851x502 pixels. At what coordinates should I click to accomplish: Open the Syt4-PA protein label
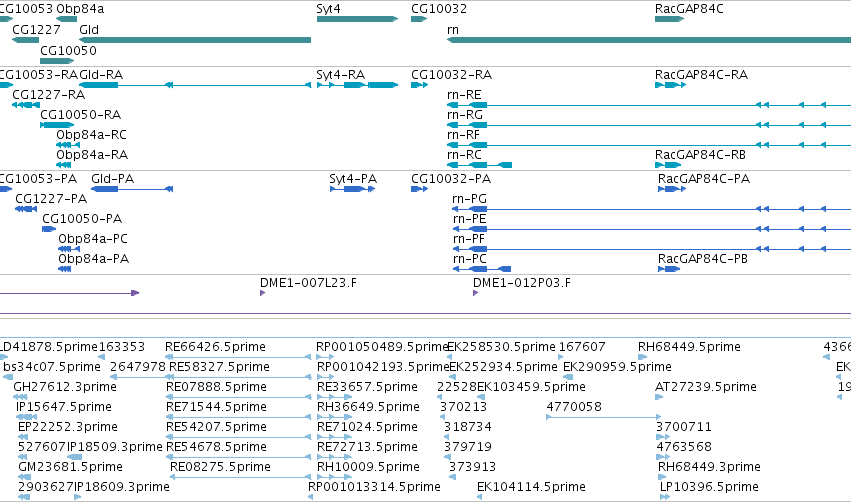[353, 179]
